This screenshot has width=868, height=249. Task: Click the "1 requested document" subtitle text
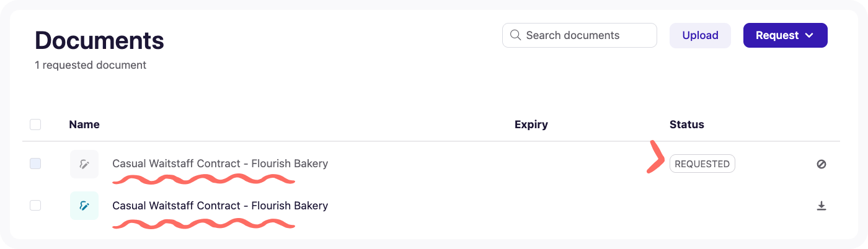tap(91, 65)
